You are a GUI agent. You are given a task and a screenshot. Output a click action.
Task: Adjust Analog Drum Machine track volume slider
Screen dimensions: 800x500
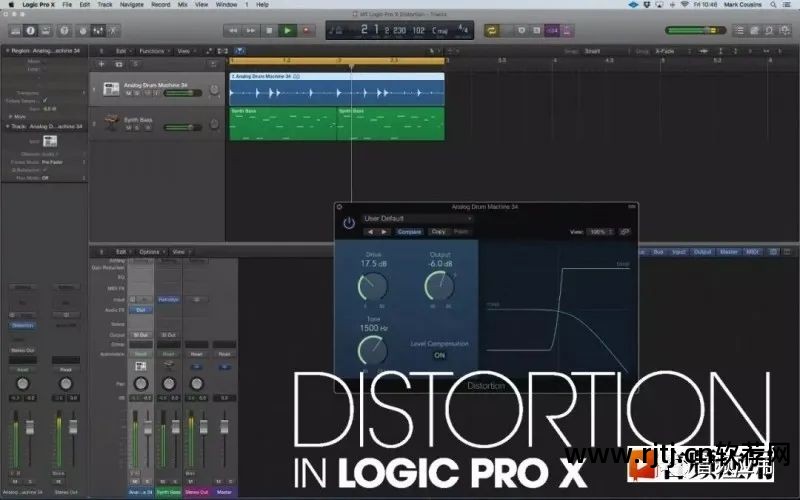(x=183, y=93)
